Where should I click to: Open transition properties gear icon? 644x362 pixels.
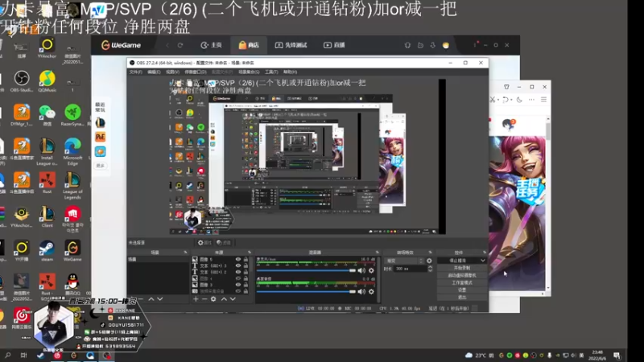(x=429, y=261)
